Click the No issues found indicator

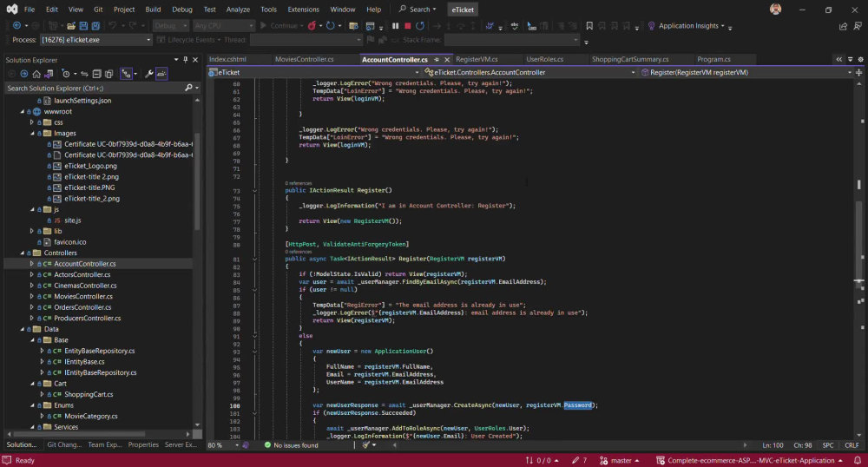tap(291, 445)
